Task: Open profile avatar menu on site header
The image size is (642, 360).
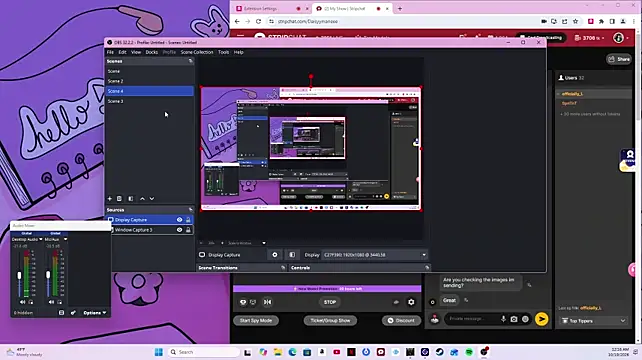Action: pos(618,38)
